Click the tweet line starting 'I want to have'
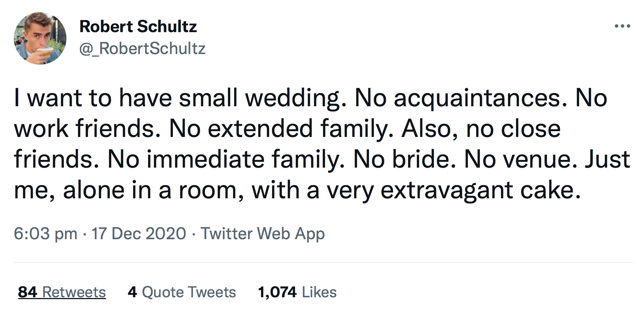Image resolution: width=644 pixels, height=317 pixels. pyautogui.click(x=310, y=98)
